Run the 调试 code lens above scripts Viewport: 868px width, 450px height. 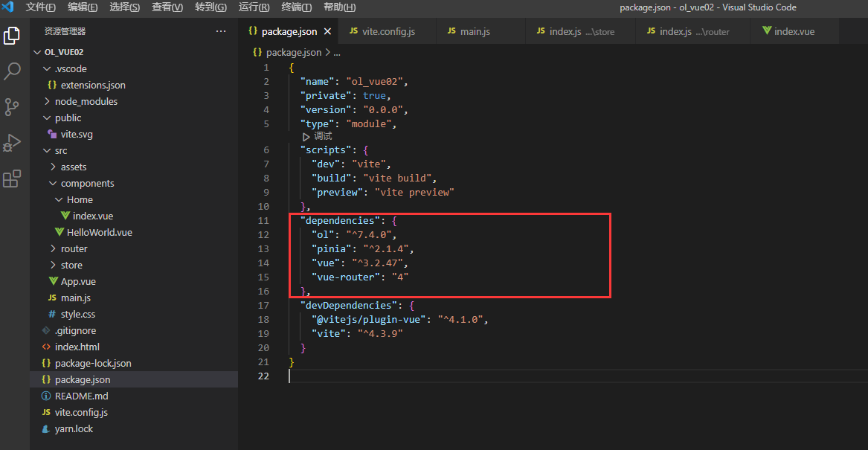[x=320, y=136]
